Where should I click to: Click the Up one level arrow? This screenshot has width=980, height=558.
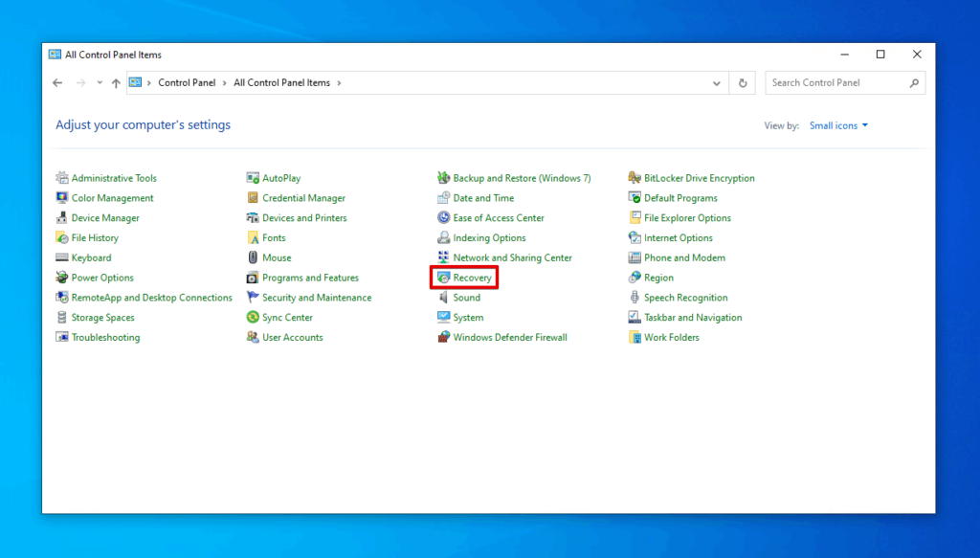pos(116,83)
